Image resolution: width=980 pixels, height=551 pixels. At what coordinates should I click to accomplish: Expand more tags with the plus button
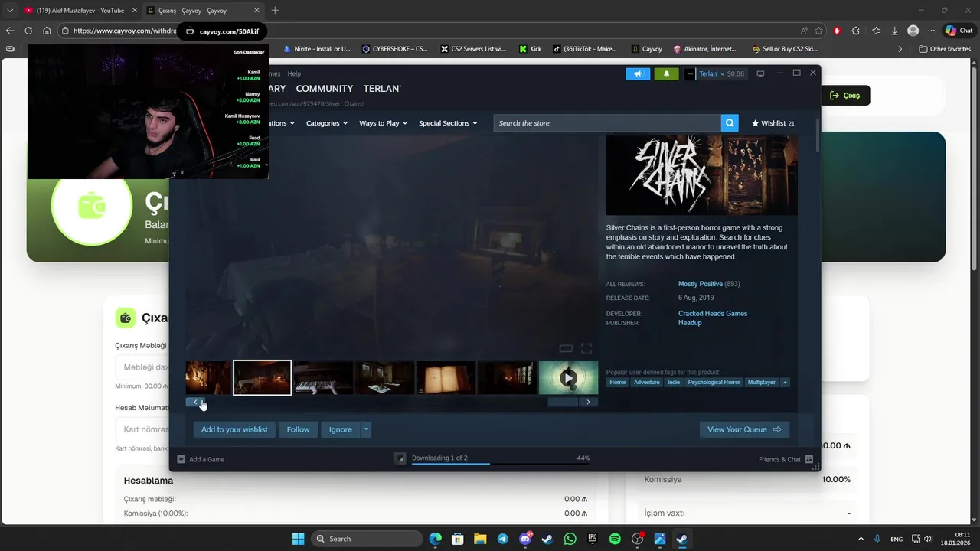(x=785, y=382)
